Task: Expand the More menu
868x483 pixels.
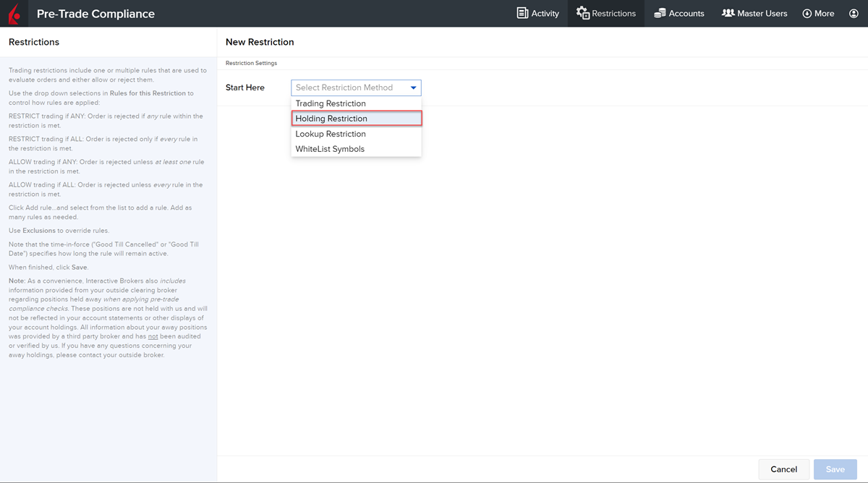Action: tap(818, 14)
